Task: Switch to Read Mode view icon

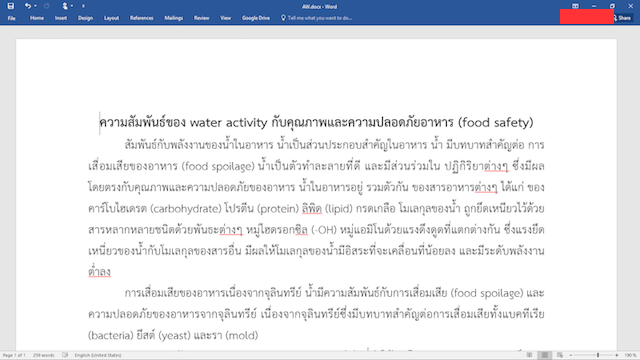Action: click(x=529, y=355)
